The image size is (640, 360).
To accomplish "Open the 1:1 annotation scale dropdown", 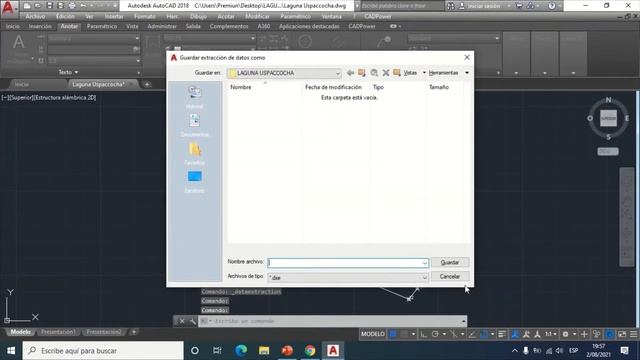I will 550,334.
